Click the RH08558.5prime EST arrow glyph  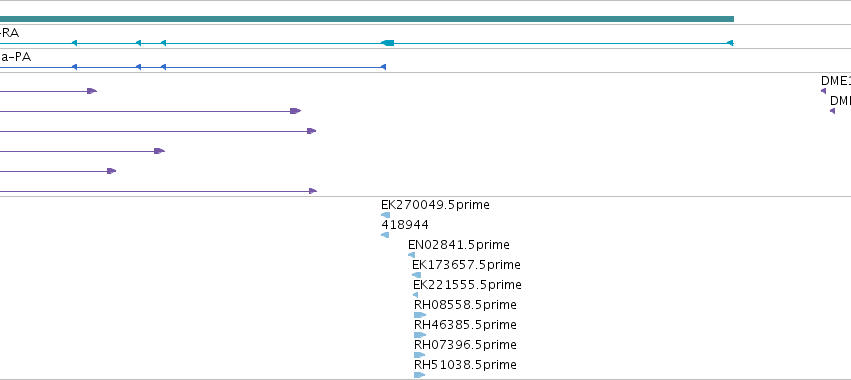click(x=420, y=315)
